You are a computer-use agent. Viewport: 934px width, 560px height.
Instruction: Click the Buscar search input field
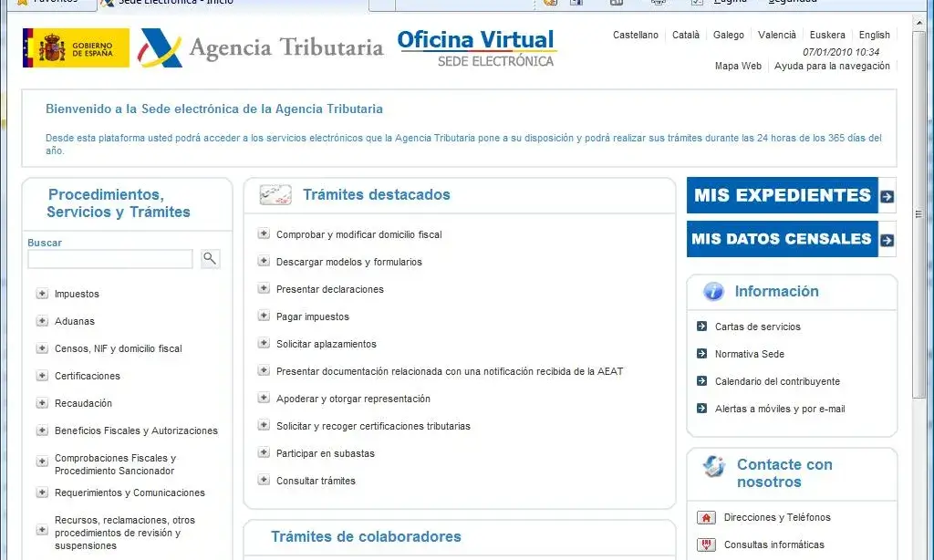coord(110,259)
